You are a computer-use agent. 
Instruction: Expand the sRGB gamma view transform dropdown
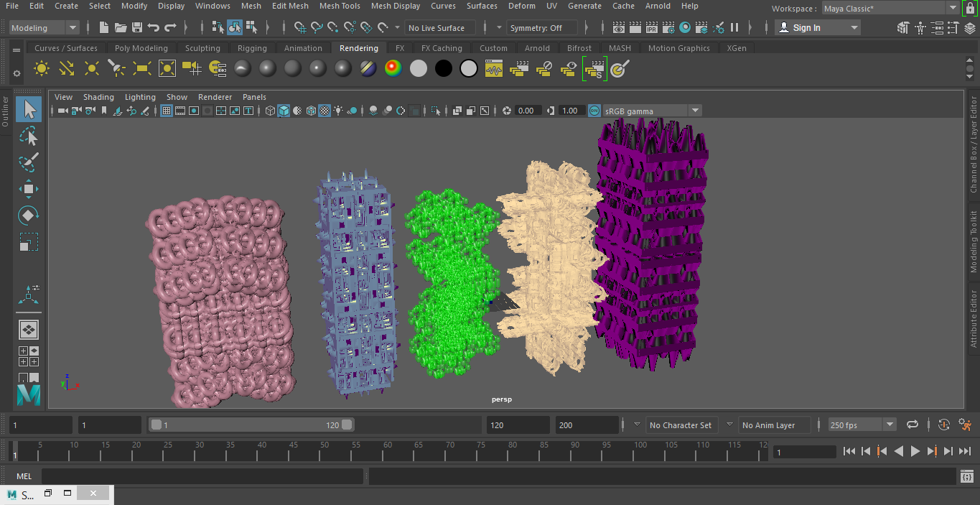tap(694, 111)
